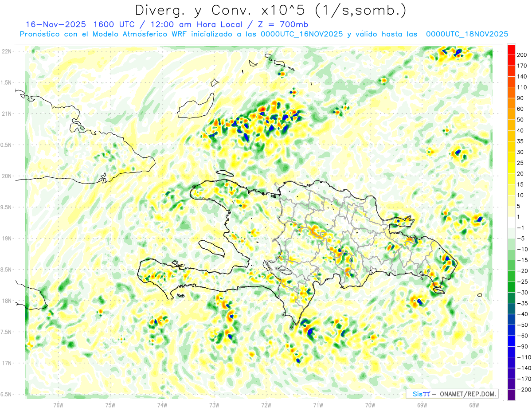The width and height of the screenshot is (532, 411).
Task: Click the 70W longitude label
Action: pos(370,405)
